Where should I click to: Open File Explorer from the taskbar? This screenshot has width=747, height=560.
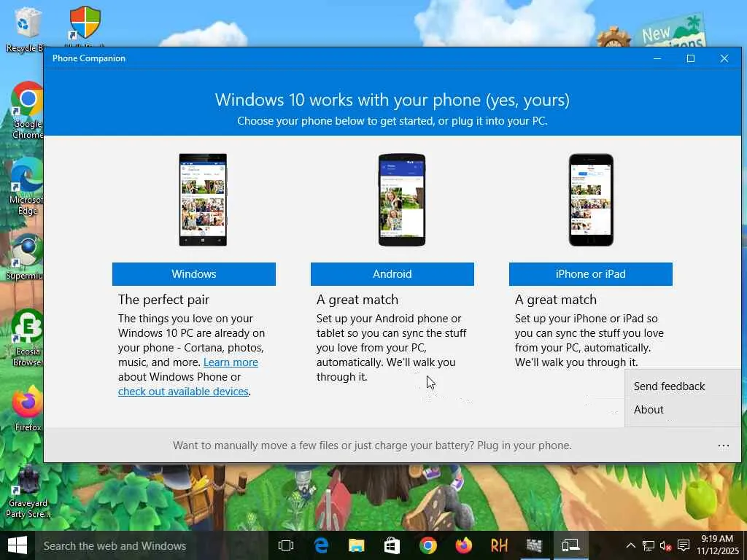click(356, 545)
